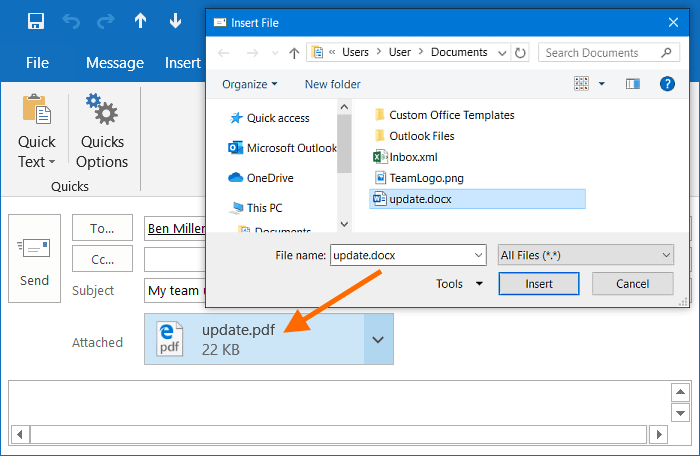Click into the Subject text field
The image size is (700, 456).
coord(175,291)
